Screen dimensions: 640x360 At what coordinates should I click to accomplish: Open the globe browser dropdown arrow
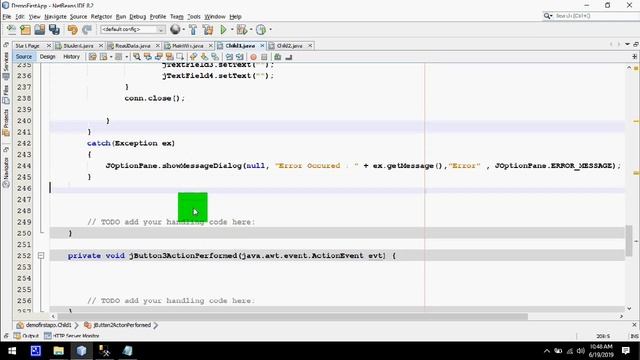point(183,29)
